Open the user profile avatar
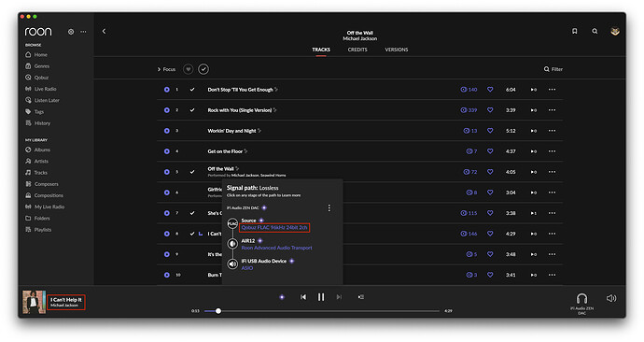The height and width of the screenshot is (342, 644). coord(615,31)
